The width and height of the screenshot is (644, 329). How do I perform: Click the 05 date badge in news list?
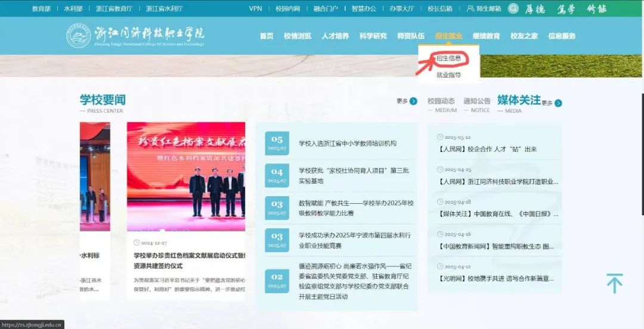pyautogui.click(x=277, y=143)
